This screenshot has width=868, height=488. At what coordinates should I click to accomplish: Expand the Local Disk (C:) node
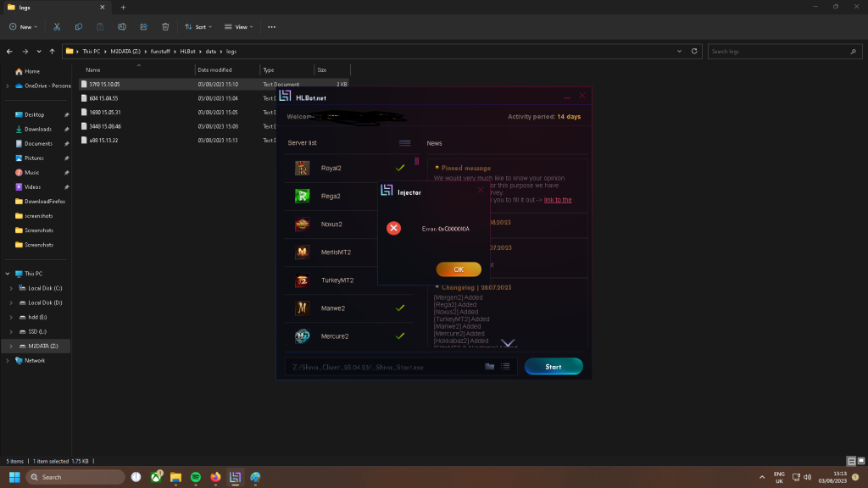point(10,288)
